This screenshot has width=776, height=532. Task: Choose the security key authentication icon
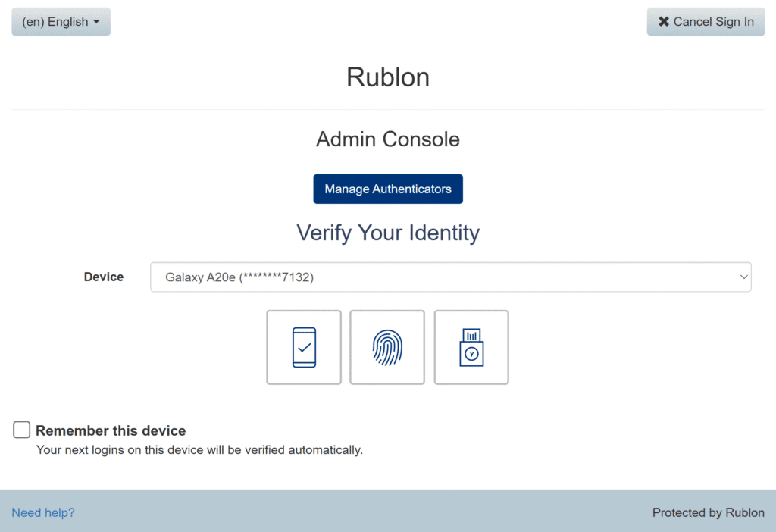pyautogui.click(x=471, y=347)
